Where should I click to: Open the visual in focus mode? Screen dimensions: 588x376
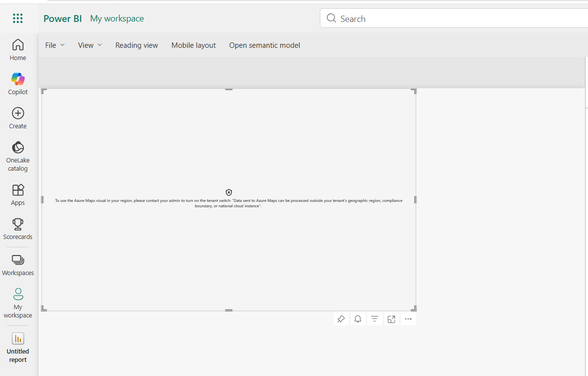pyautogui.click(x=391, y=319)
